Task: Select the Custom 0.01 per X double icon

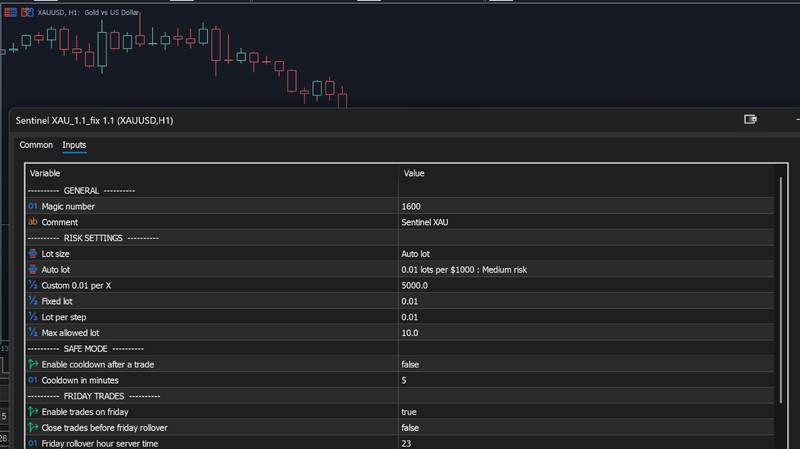Action: coord(33,285)
